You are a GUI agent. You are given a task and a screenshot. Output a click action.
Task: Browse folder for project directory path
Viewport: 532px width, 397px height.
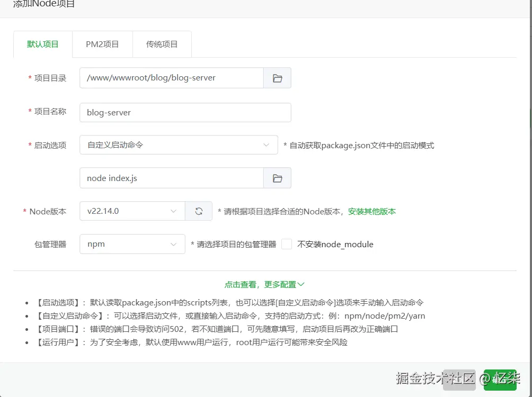point(277,78)
